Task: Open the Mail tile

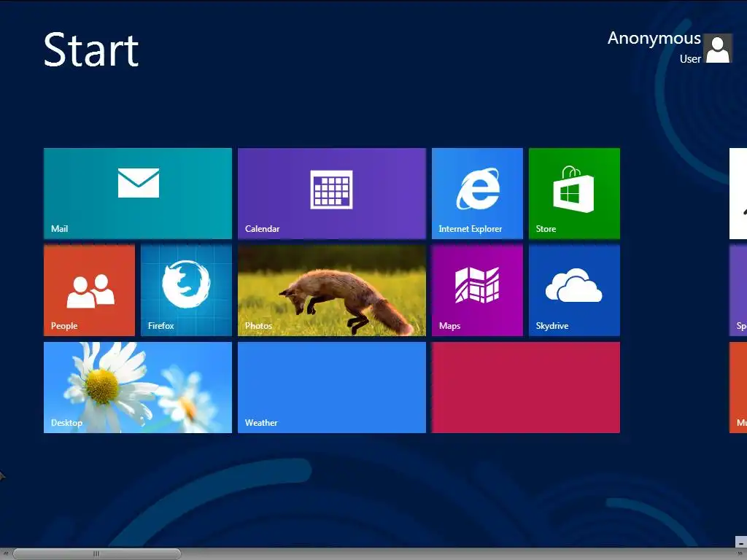Action: [x=138, y=193]
